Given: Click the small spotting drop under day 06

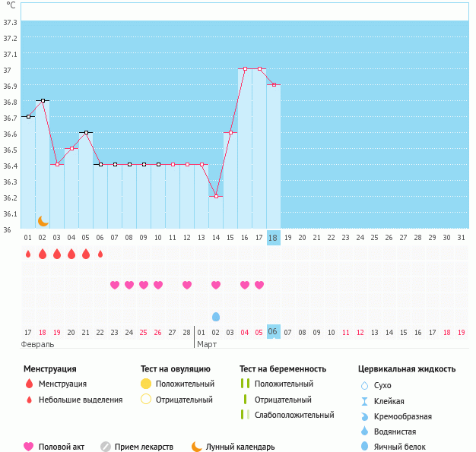Looking at the screenshot, I should coord(100,254).
